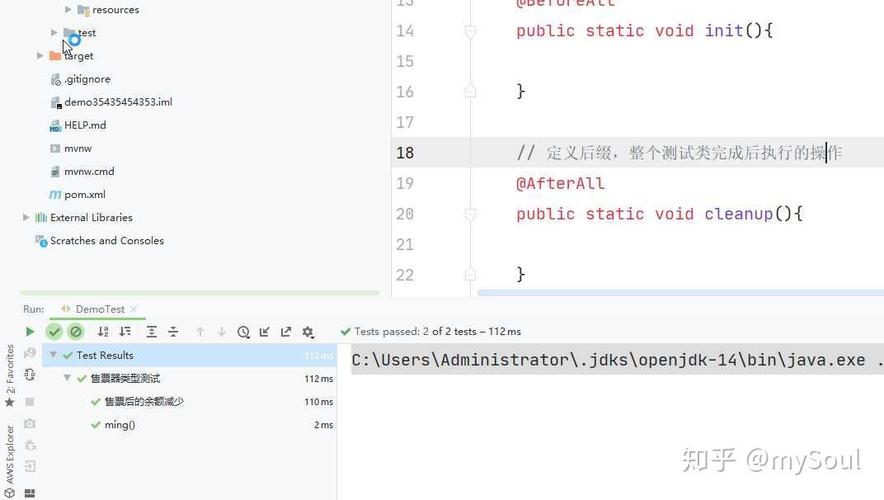Click the comment on line 18
This screenshot has height=500, width=884.
679,153
